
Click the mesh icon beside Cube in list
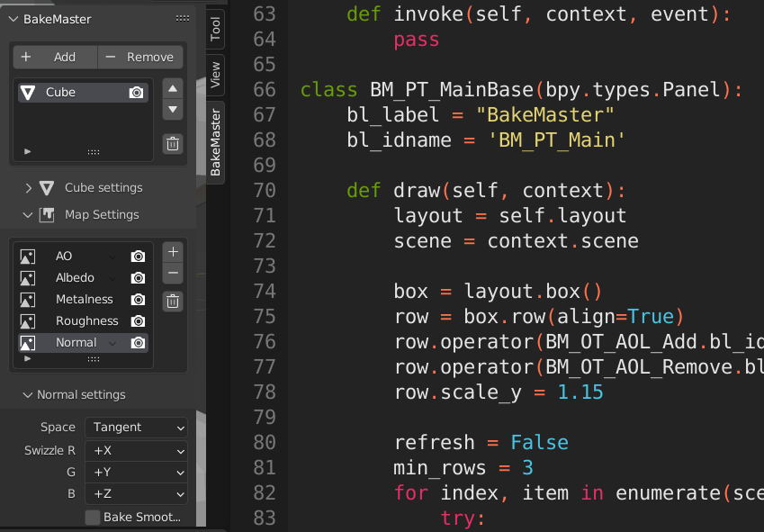[x=28, y=93]
